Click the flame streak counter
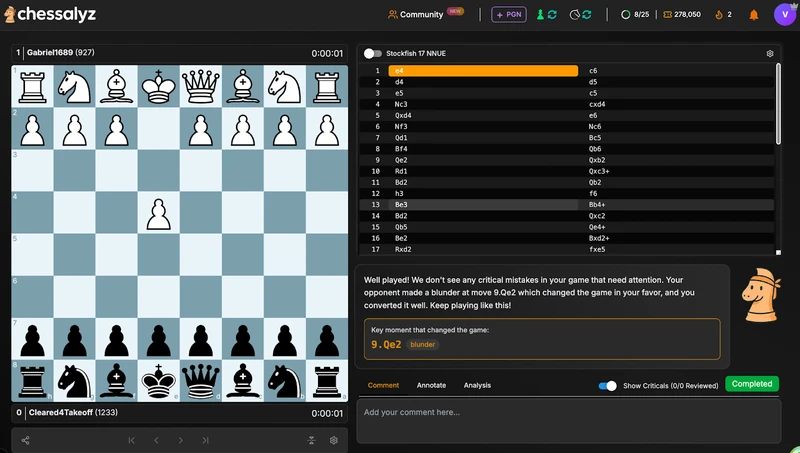 click(x=723, y=14)
